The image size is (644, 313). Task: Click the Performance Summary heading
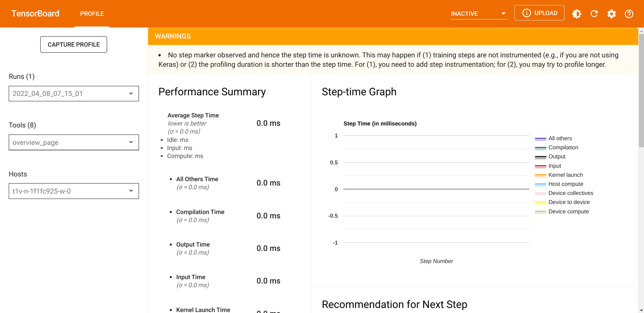point(212,92)
